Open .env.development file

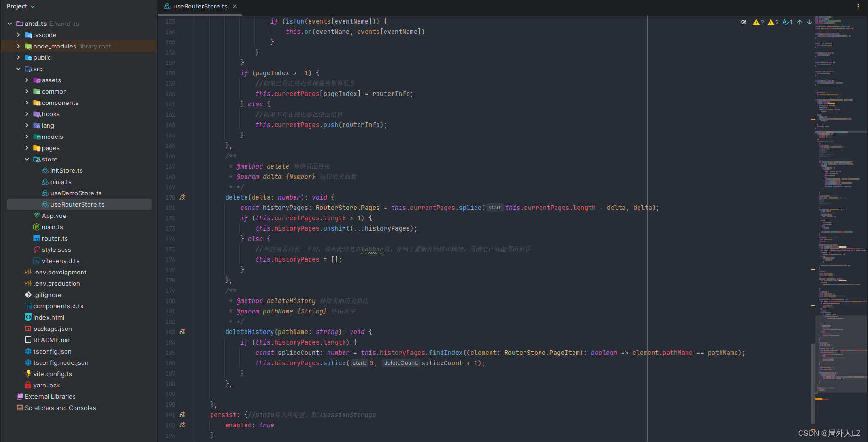(x=60, y=272)
